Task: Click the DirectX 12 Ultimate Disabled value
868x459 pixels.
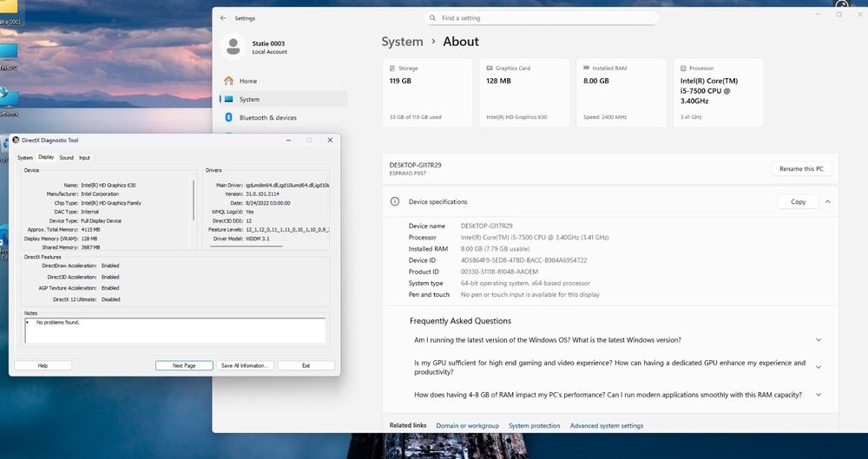Action: coord(111,299)
